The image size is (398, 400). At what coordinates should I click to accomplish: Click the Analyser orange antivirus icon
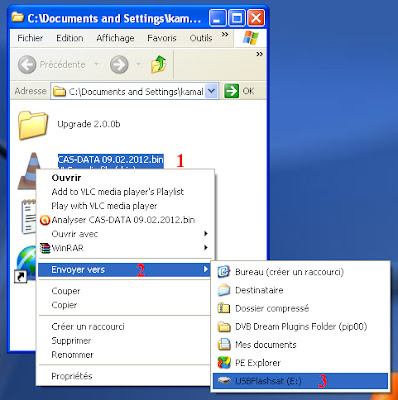coord(45,220)
